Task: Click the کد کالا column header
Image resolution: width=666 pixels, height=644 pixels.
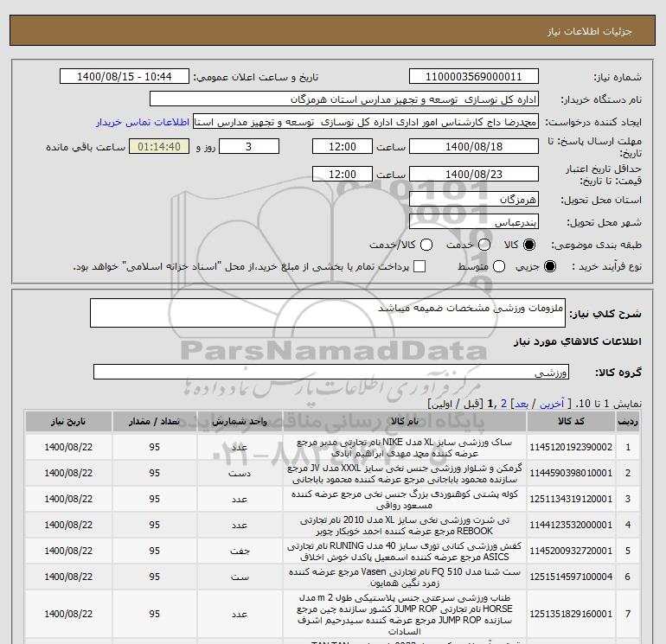Action: (x=571, y=422)
